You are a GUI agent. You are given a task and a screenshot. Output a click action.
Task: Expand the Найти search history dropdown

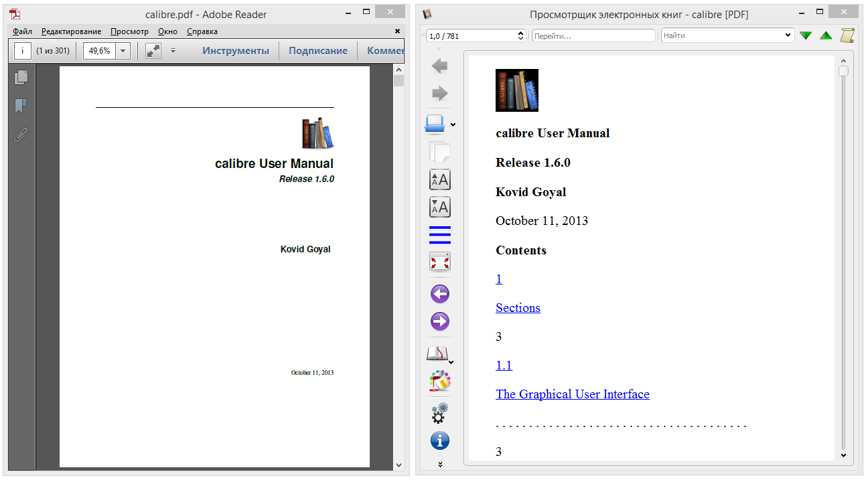point(788,35)
